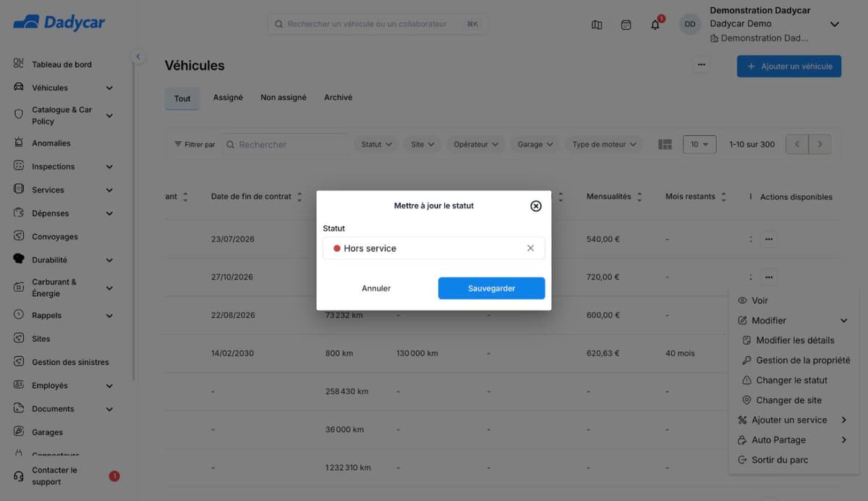
Task: Expand Catalogue & Car Policy section
Action: pos(109,116)
